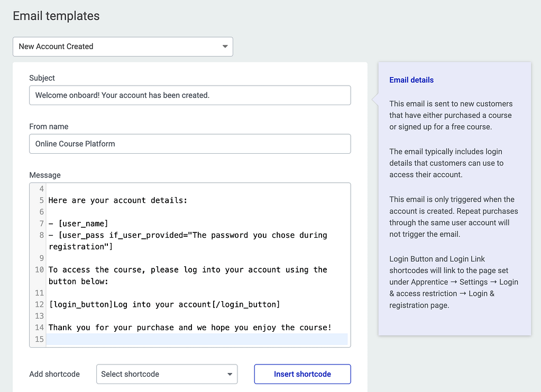This screenshot has width=541, height=392.
Task: Click the Insert shortcode button
Action: (302, 374)
